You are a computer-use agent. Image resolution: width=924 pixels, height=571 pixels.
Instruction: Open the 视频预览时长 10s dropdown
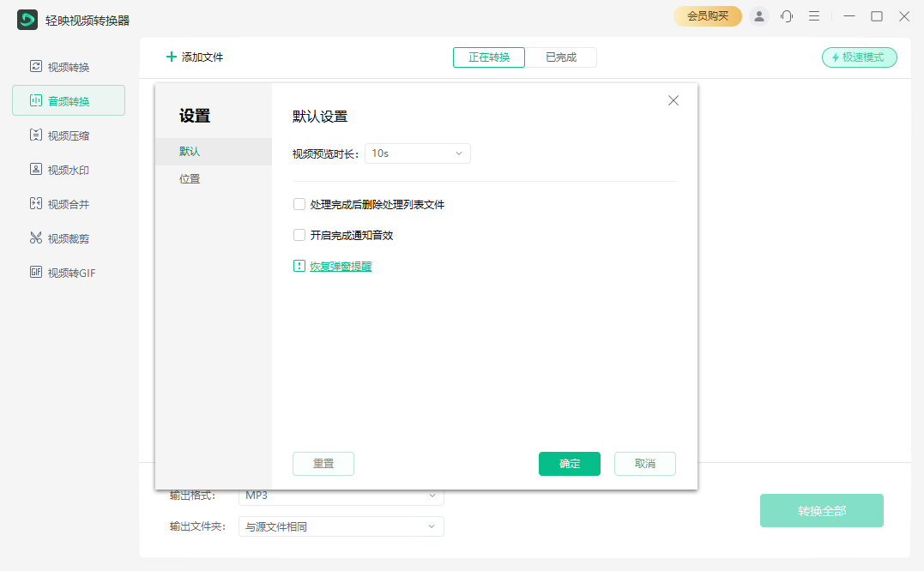417,153
